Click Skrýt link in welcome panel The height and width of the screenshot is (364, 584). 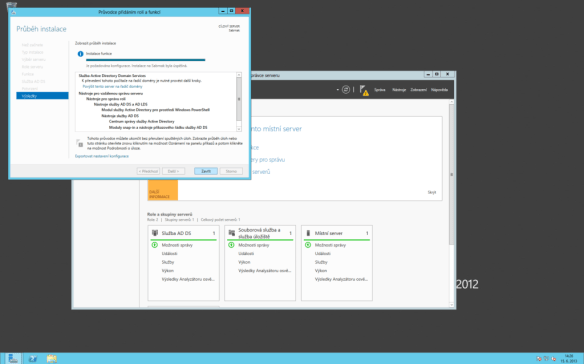click(432, 192)
